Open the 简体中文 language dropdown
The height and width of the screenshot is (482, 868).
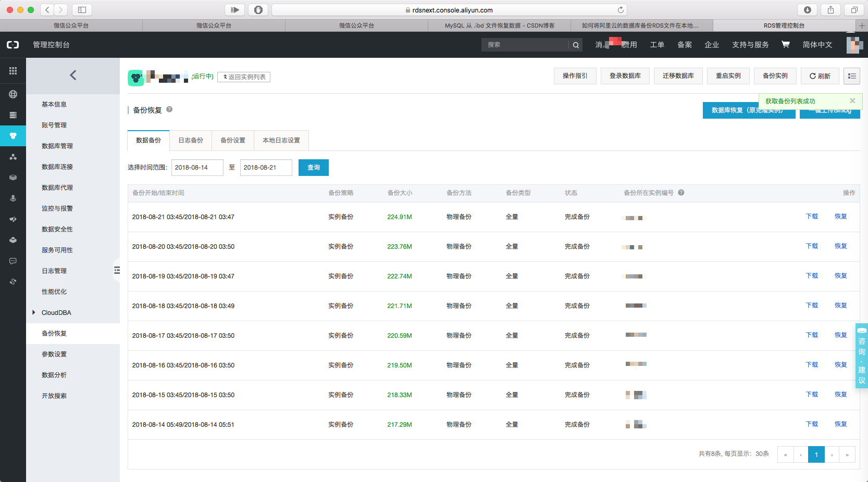(817, 45)
